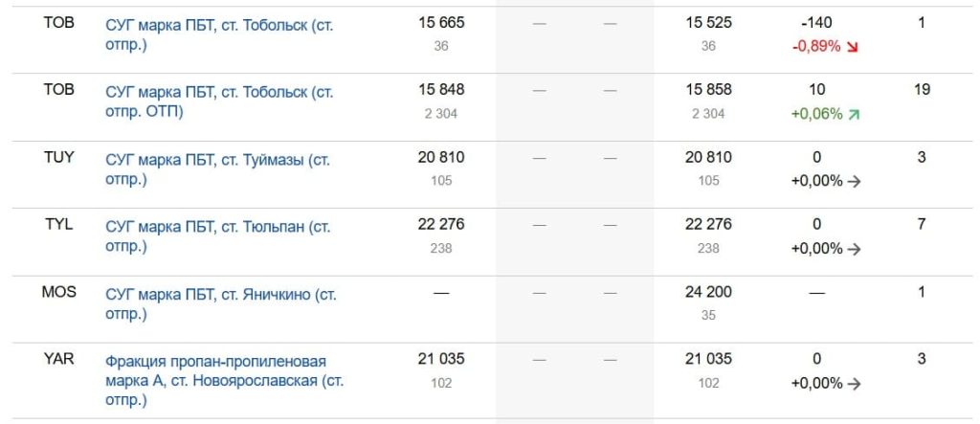This screenshot has height=424, width=980.
Task: Click the deal count 19
Action: (922, 90)
